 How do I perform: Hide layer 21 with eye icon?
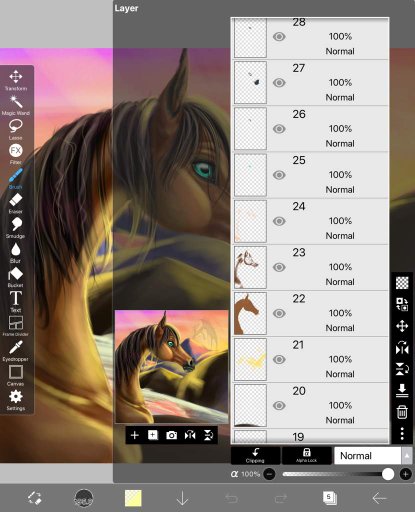click(x=279, y=359)
